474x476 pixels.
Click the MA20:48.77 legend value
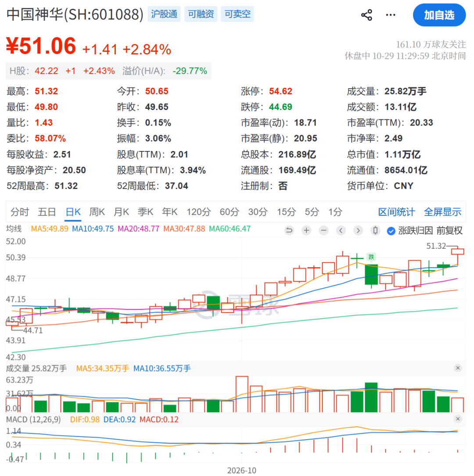[x=138, y=229]
